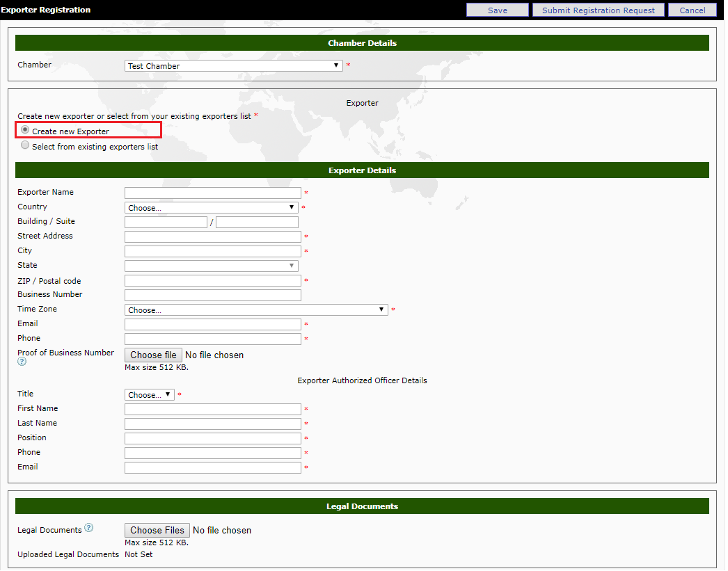Click the First Name field for the officer
Image resolution: width=728 pixels, height=571 pixels.
tap(212, 409)
